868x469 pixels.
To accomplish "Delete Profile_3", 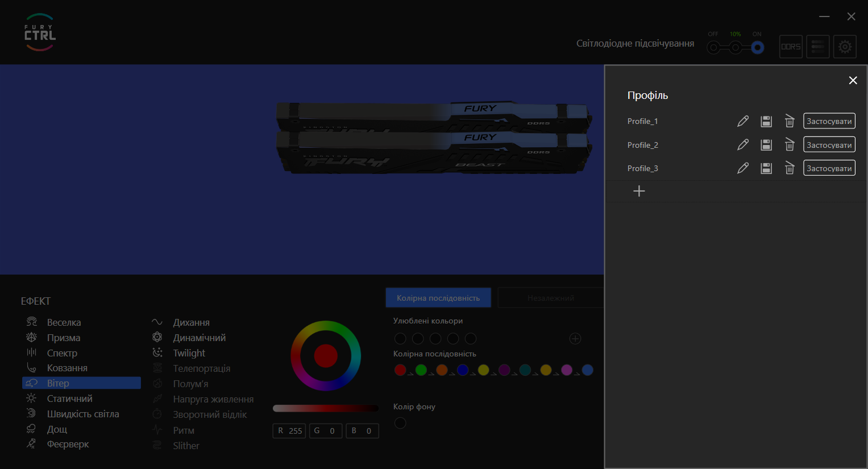I will (x=790, y=168).
